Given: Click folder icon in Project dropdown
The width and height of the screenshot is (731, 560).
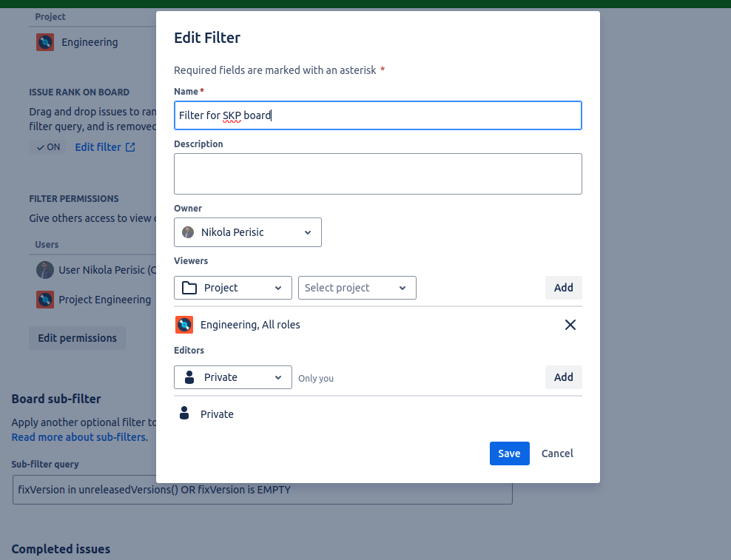Looking at the screenshot, I should coord(189,288).
